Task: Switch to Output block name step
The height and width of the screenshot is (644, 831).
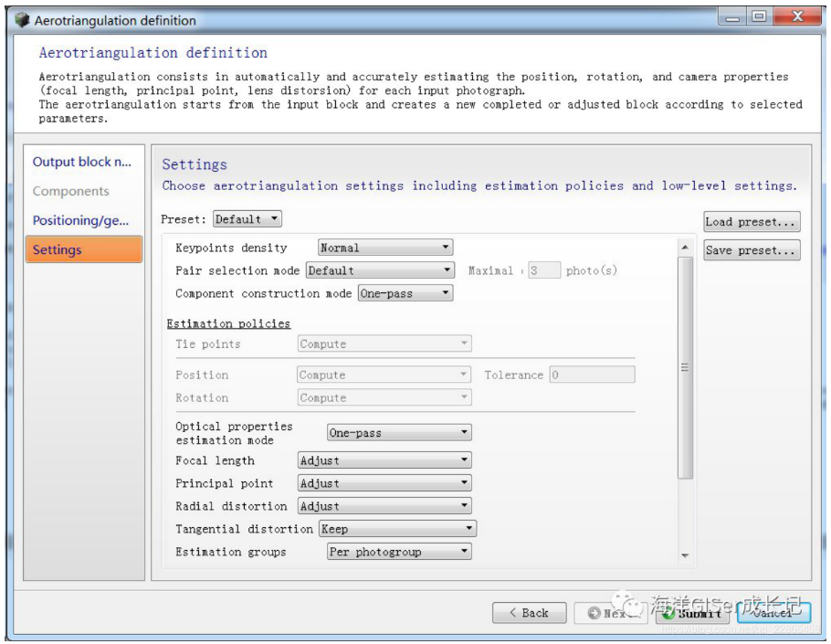Action: click(x=82, y=162)
